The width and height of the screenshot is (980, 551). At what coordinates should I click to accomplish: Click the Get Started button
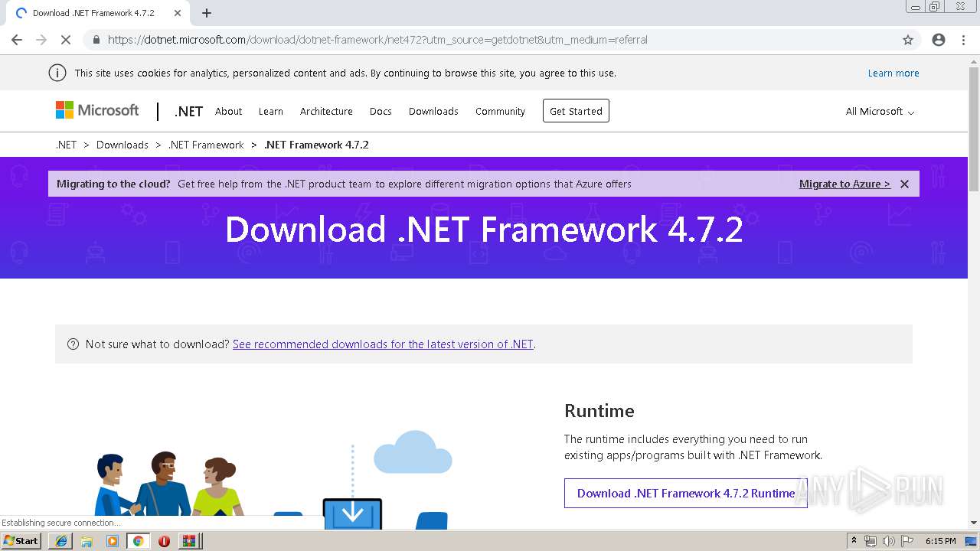(x=576, y=111)
